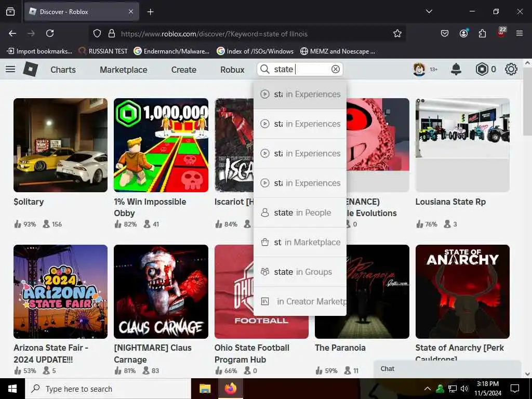
Task: Open the Chat panel bar
Action: [447, 369]
